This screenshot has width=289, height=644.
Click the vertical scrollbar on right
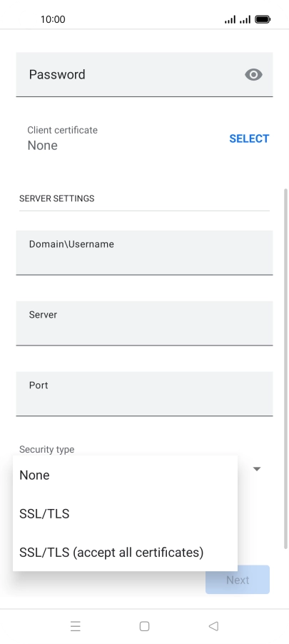point(286,368)
